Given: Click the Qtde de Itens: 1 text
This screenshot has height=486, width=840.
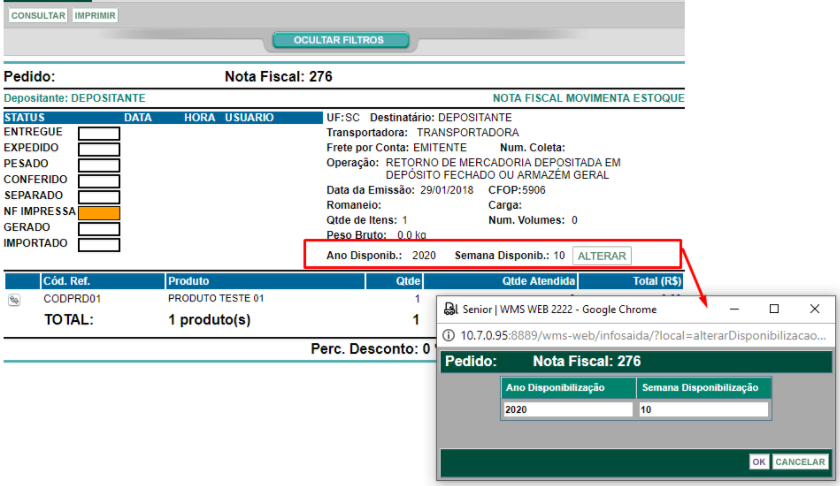Looking at the screenshot, I should [x=366, y=220].
